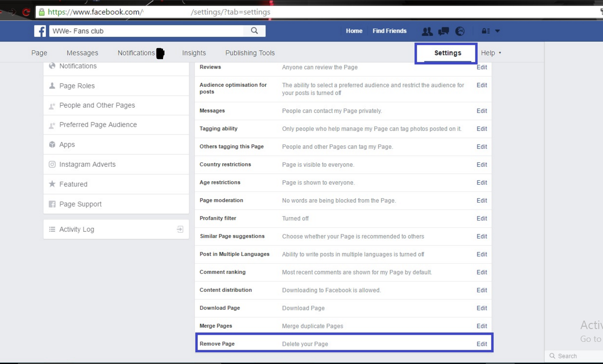
Task: Click the Activity Log arrow icon
Action: [x=180, y=229]
